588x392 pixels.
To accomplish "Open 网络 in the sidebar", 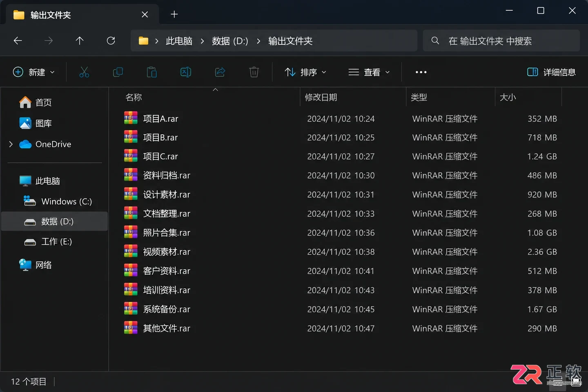I will pyautogui.click(x=36, y=265).
